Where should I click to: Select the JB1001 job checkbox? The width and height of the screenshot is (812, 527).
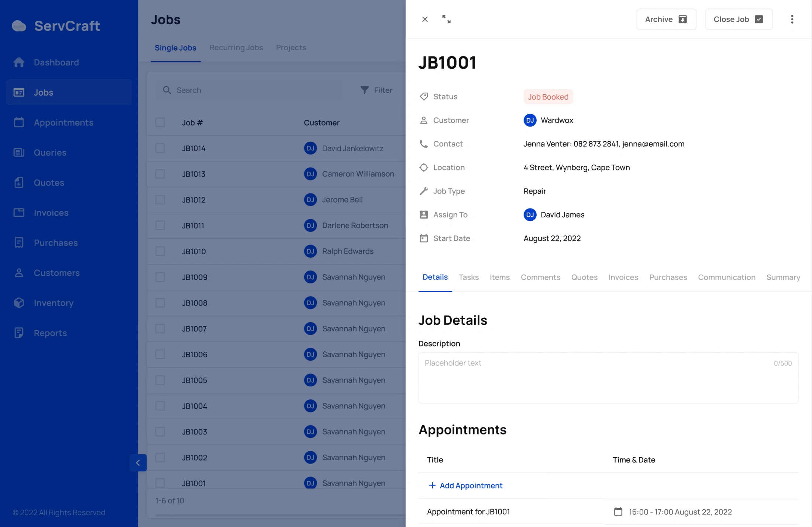(x=160, y=483)
